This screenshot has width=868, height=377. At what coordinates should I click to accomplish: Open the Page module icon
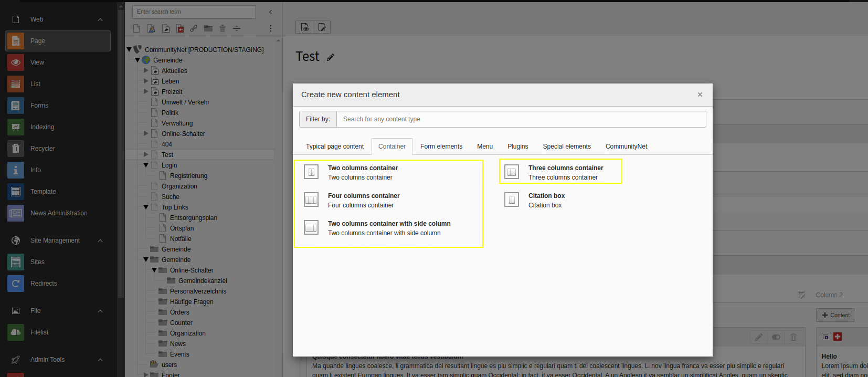16,41
